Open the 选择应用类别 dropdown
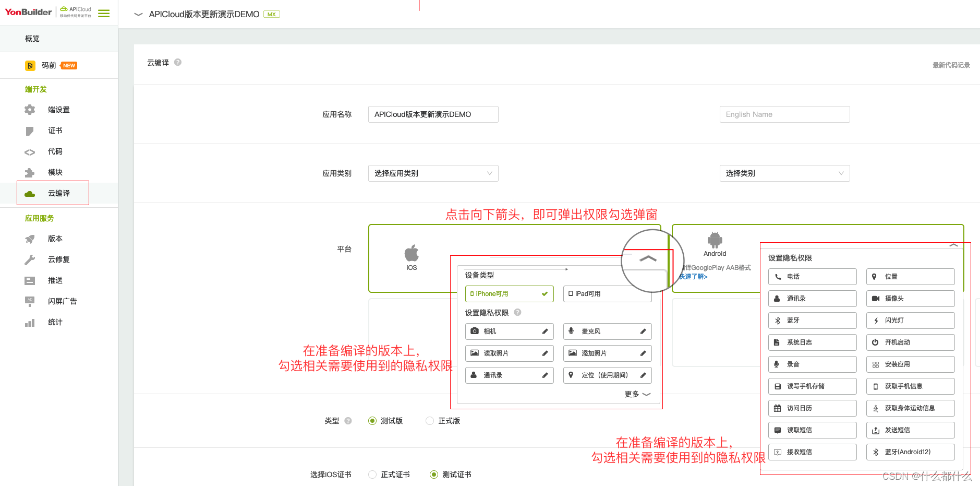 pos(433,173)
